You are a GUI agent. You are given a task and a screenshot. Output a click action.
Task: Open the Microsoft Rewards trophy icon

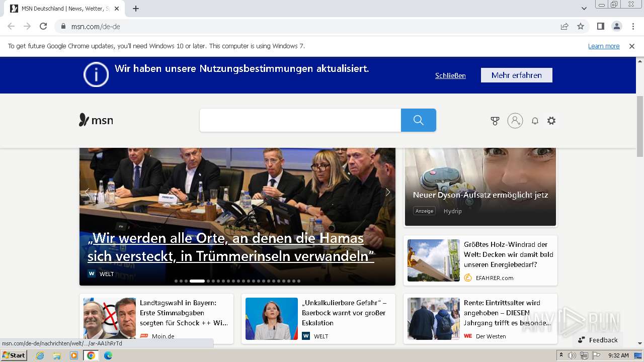point(495,121)
